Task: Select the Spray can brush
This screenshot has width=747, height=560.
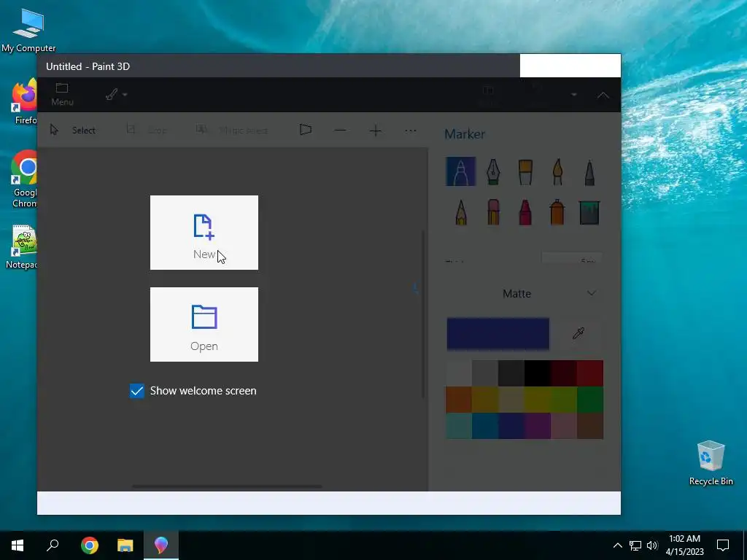Action: pos(557,212)
